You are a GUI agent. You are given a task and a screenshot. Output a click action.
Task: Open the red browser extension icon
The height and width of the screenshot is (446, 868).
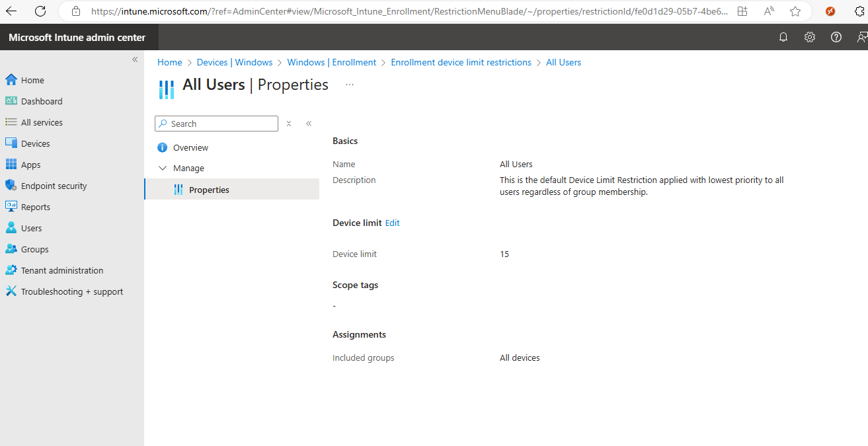[830, 11]
